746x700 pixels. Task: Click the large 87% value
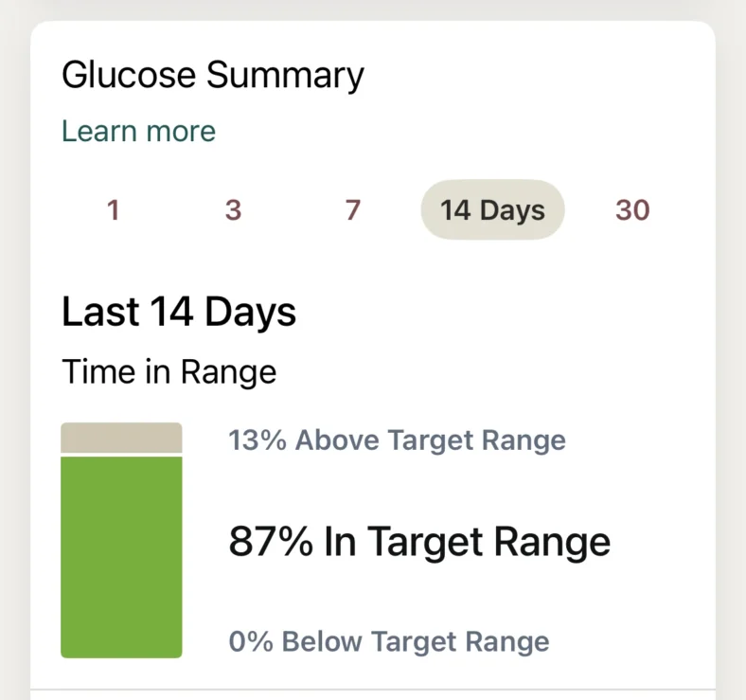click(x=271, y=542)
